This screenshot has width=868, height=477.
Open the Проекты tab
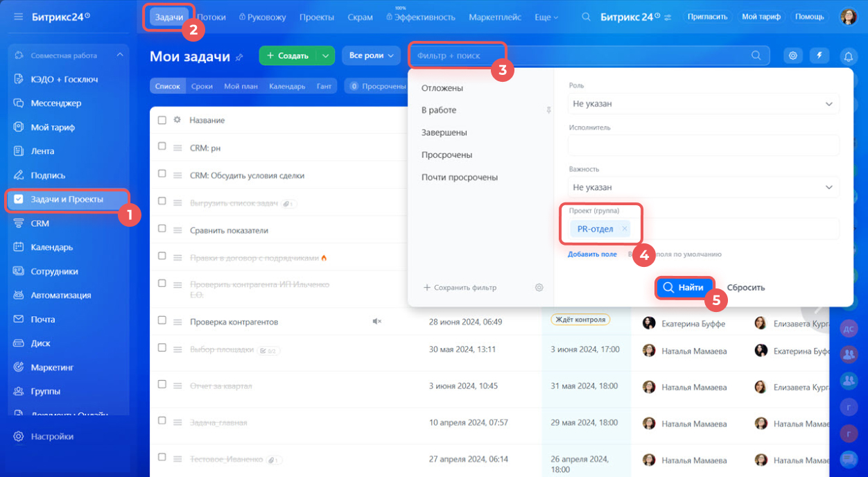(x=317, y=17)
